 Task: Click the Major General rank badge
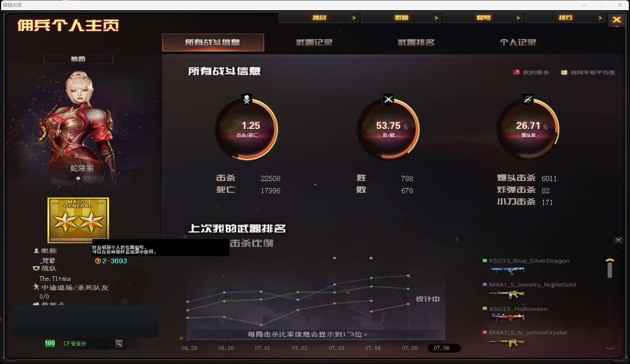78,220
